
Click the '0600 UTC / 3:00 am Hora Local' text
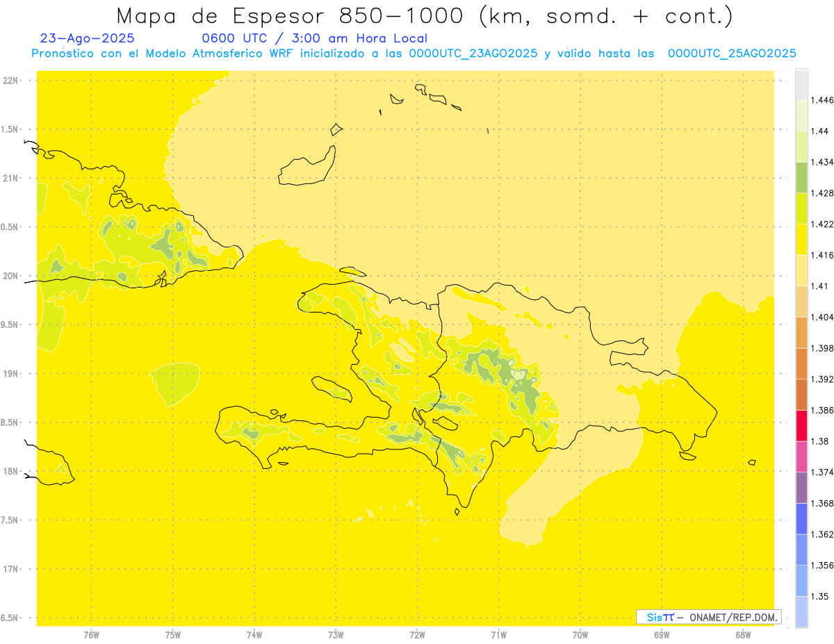coord(314,38)
